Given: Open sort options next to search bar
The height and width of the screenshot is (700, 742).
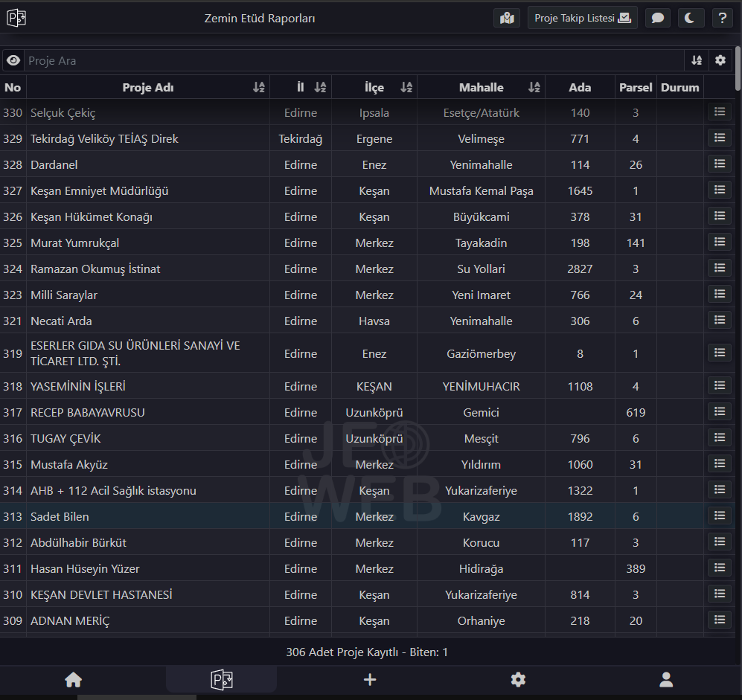Looking at the screenshot, I should coord(696,60).
